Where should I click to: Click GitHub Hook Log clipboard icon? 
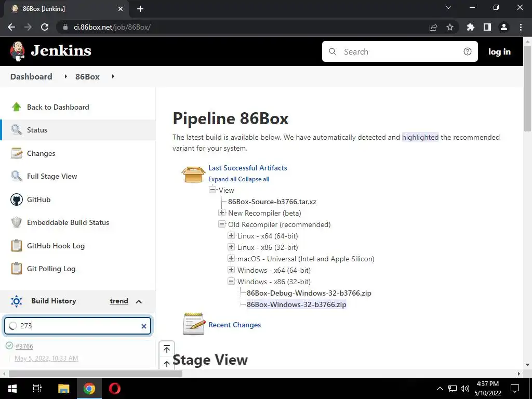pyautogui.click(x=16, y=246)
